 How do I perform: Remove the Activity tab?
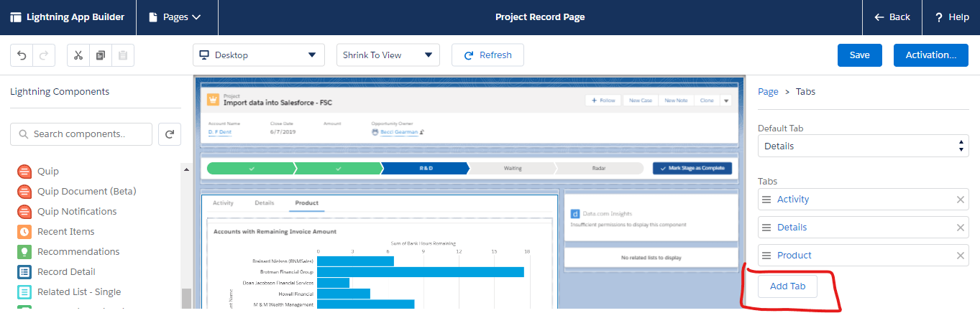point(960,200)
